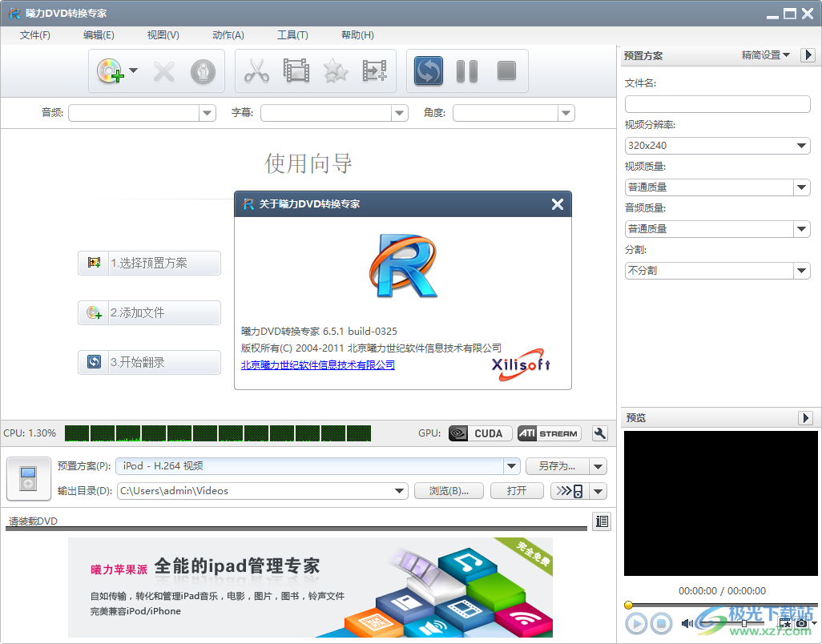Viewport: 822px width, 644px height.
Task: Click the scissors clip tool
Action: point(257,70)
